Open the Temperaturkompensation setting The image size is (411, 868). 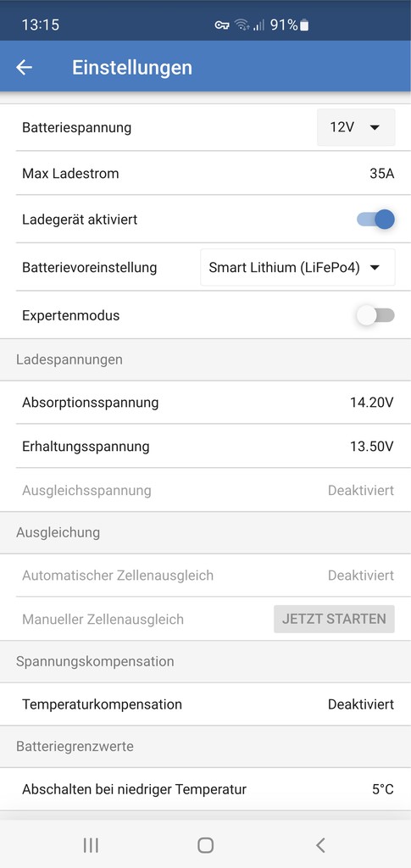pyautogui.click(x=205, y=704)
